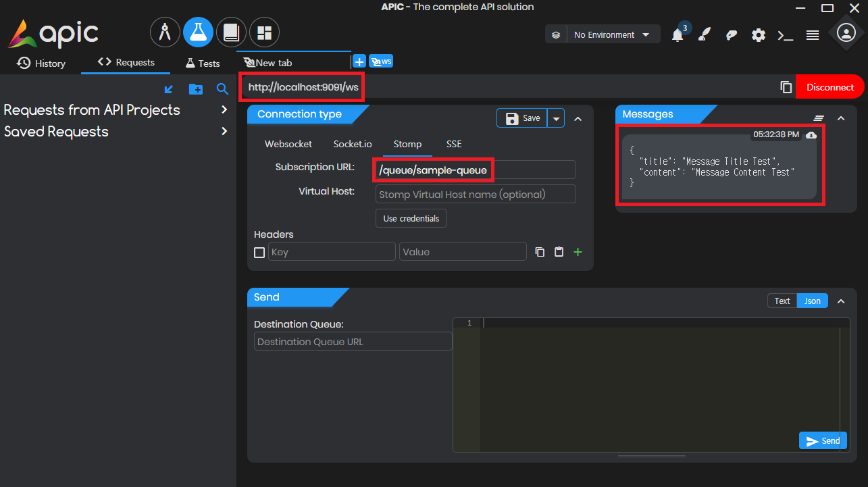Screen dimensions: 868x487
Task: Click the Use credentials button
Action: pyautogui.click(x=411, y=218)
